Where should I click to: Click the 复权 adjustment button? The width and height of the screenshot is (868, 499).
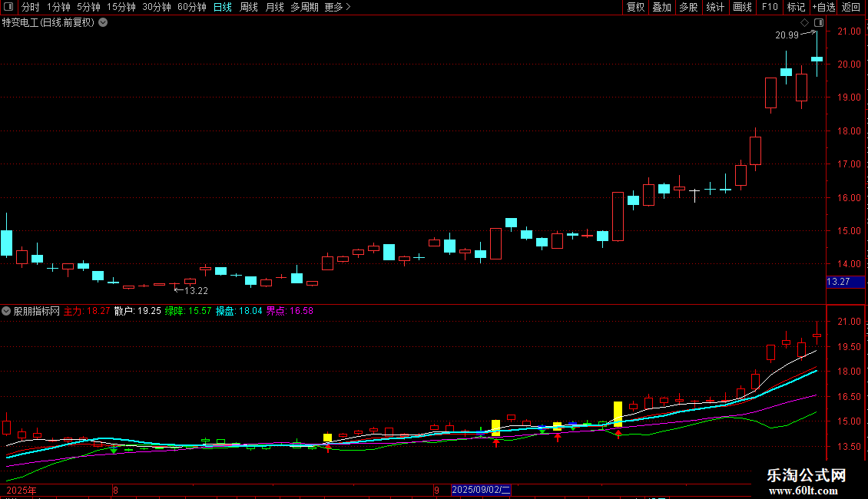pos(635,7)
